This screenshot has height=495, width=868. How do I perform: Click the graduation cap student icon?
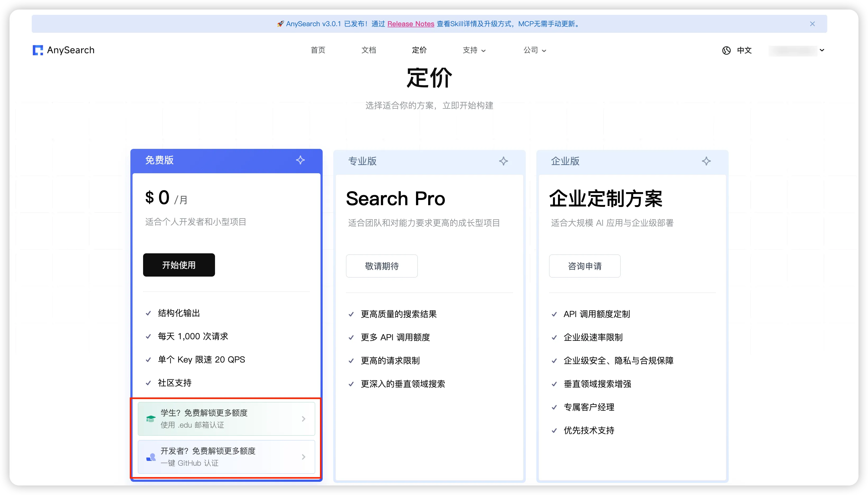(x=150, y=419)
